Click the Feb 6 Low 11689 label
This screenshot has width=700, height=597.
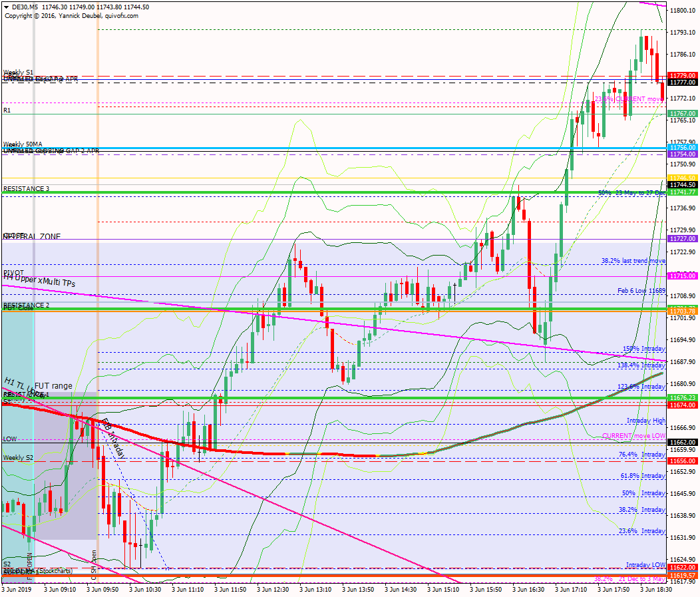point(641,291)
